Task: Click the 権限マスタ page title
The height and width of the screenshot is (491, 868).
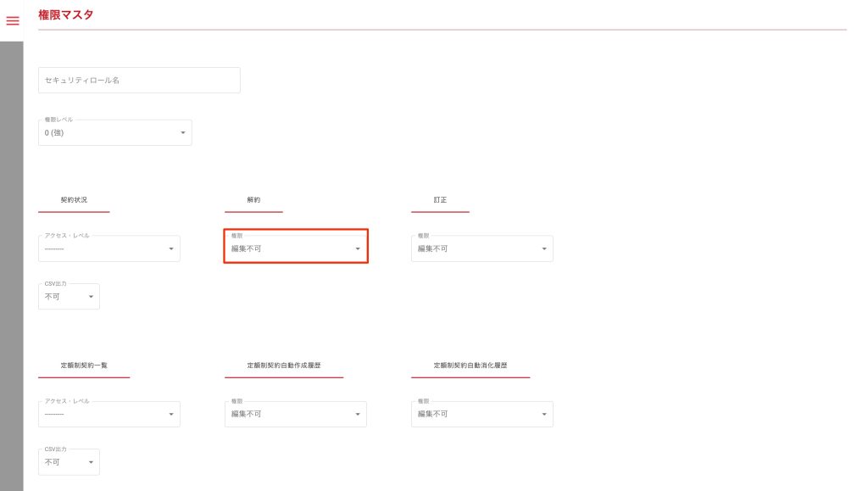Action: coord(66,14)
